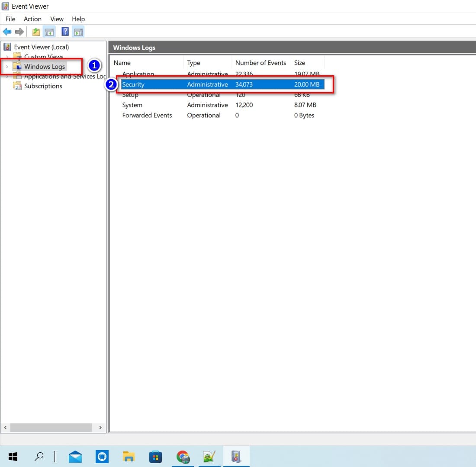Expand the Windows Logs tree node chevron
The image size is (476, 467).
[7, 67]
